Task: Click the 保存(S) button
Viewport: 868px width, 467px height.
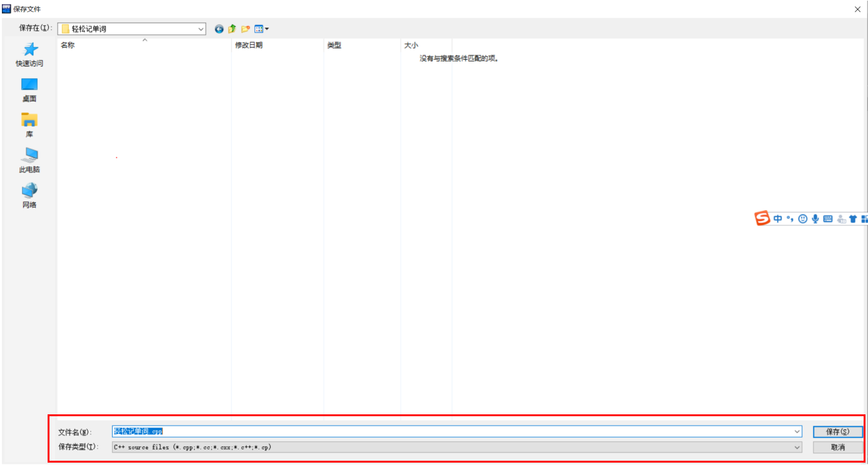Action: coord(838,431)
